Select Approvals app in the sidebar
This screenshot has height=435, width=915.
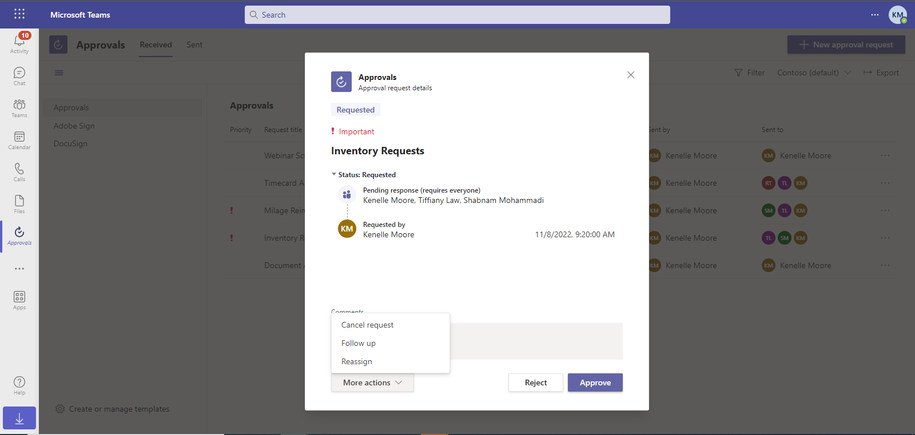pos(19,236)
